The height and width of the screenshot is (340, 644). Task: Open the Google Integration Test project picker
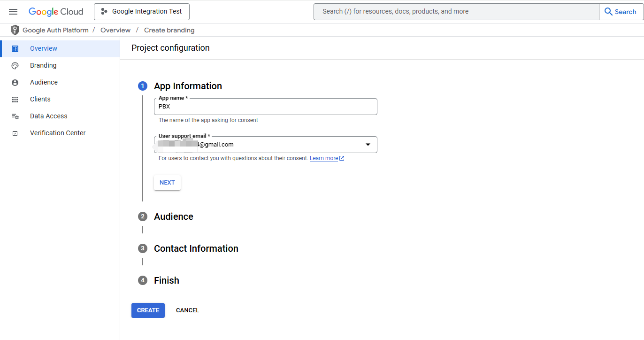click(142, 12)
